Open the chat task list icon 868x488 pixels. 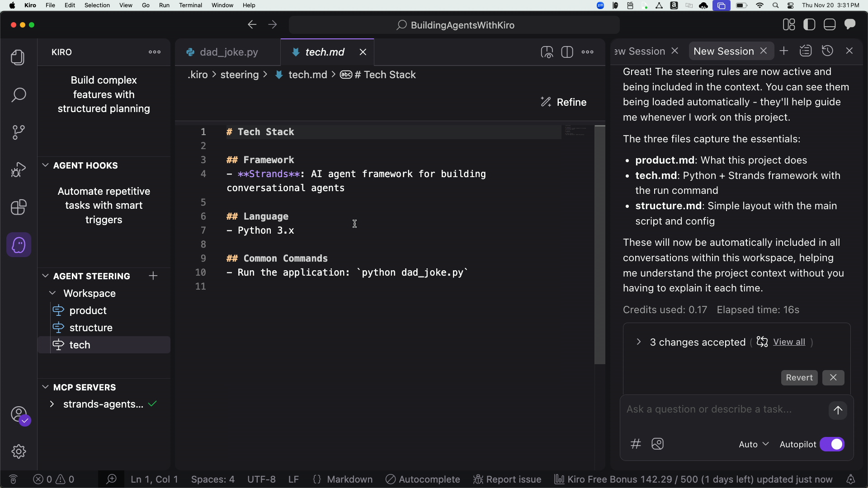806,51
